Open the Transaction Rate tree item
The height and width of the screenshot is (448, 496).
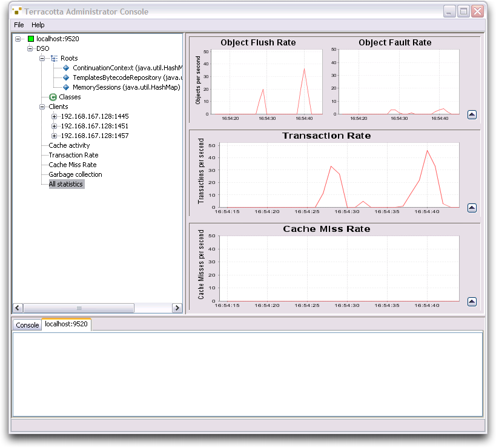[x=73, y=155]
